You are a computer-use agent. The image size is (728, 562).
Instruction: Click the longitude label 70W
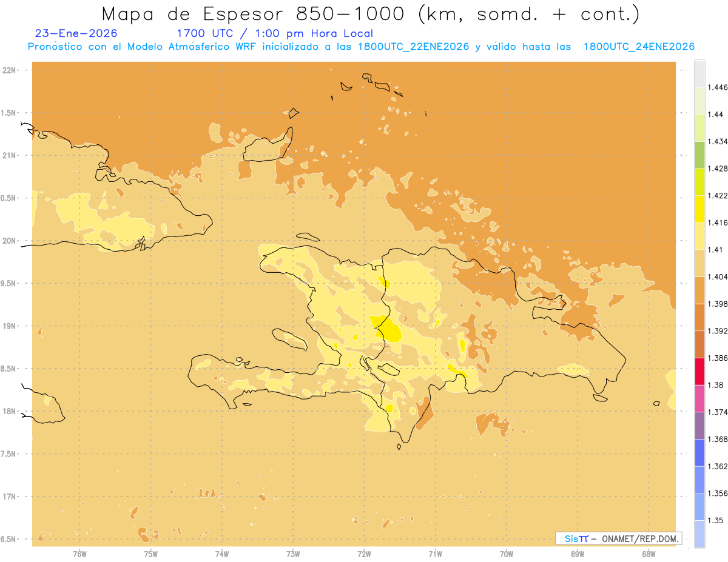pos(507,554)
